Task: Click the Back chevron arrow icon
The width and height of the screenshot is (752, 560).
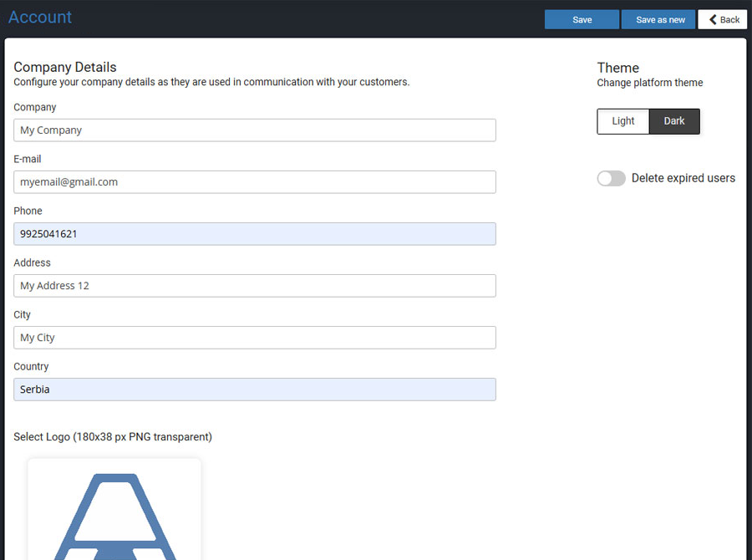Action: [713, 20]
